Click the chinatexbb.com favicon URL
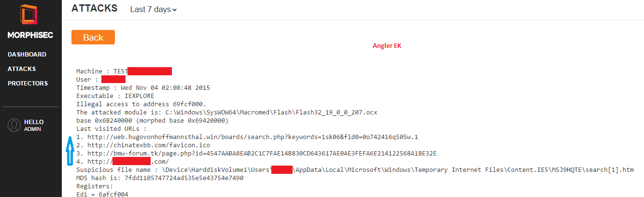 [149, 145]
